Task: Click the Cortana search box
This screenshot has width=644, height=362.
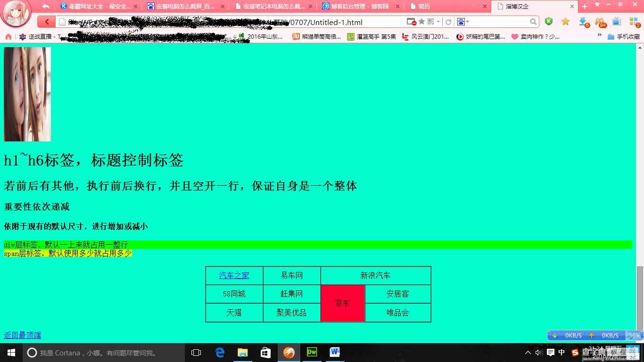Action: [x=104, y=353]
